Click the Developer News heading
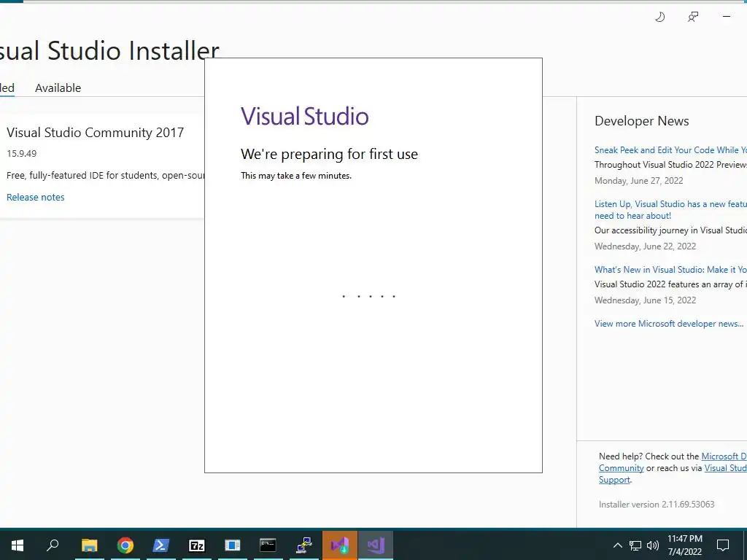 (642, 121)
